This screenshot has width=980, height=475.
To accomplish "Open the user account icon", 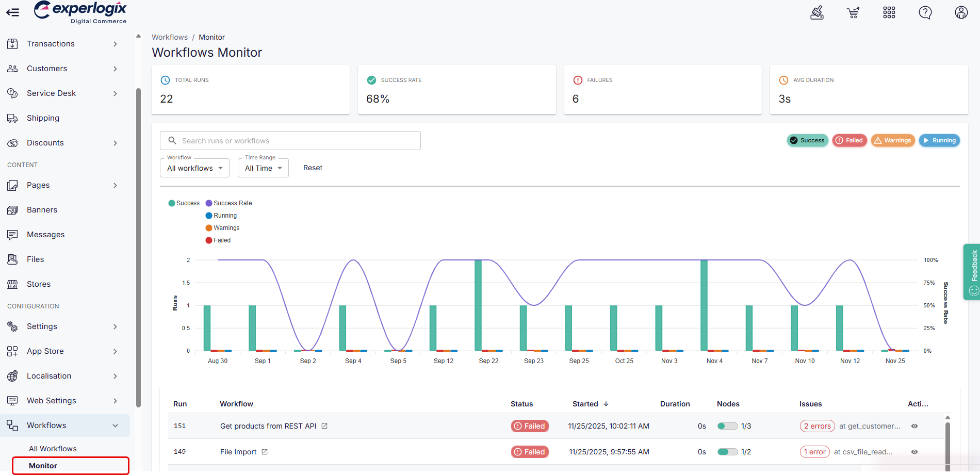I will 961,12.
